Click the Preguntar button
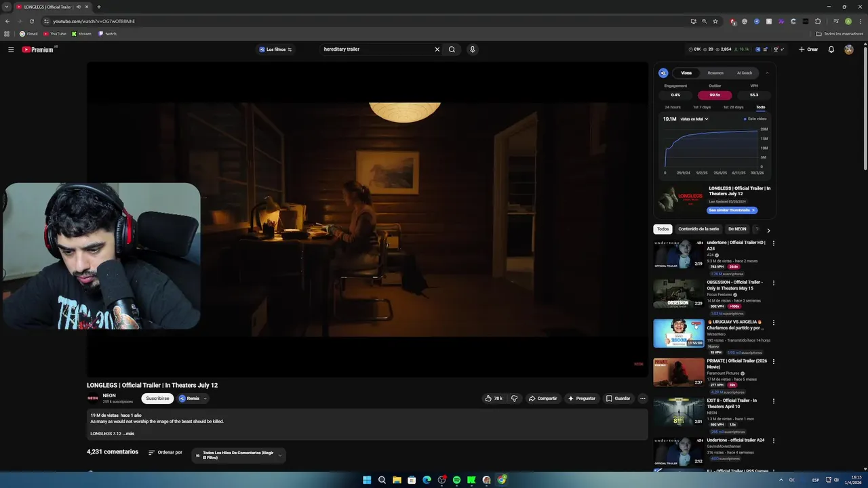 pyautogui.click(x=581, y=399)
